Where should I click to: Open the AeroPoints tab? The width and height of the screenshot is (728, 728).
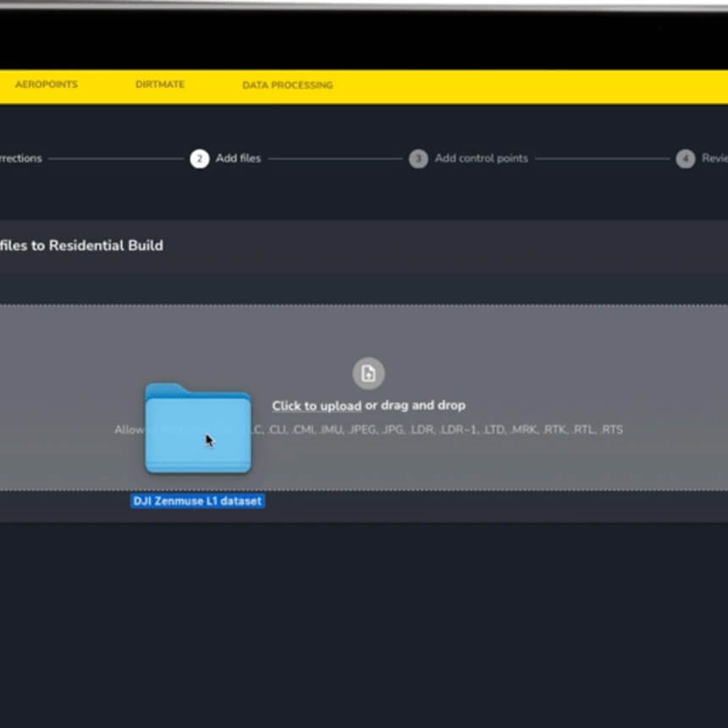(x=46, y=85)
